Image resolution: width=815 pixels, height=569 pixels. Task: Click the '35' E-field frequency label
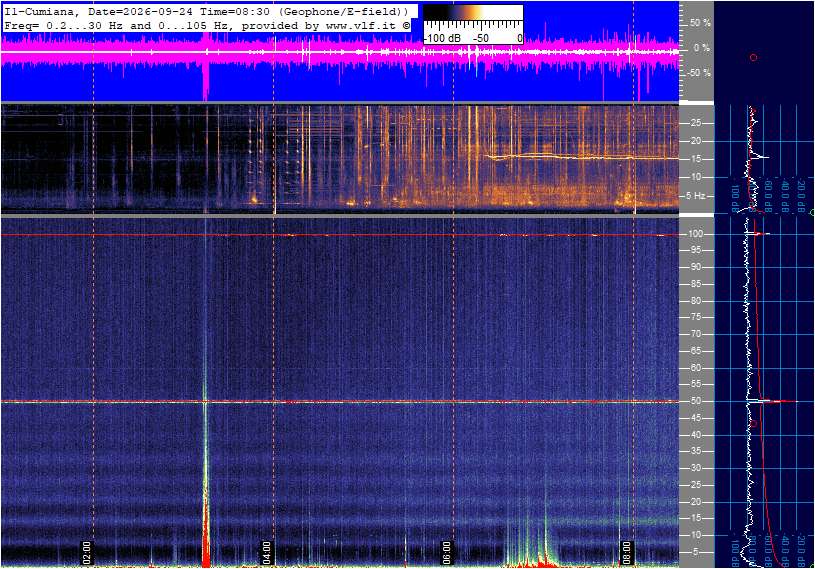[x=695, y=452]
